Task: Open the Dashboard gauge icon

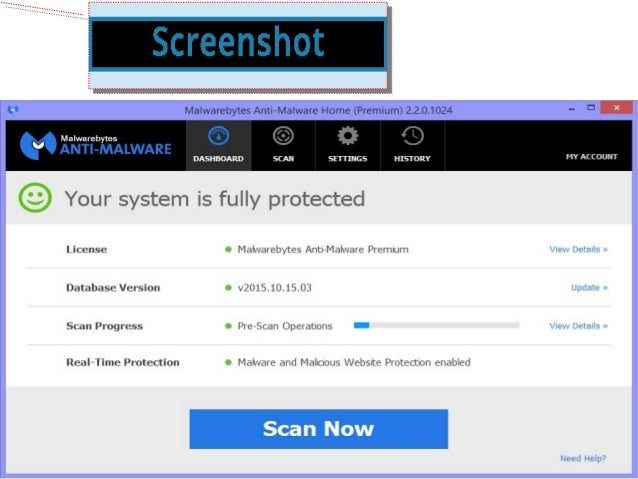Action: click(218, 136)
